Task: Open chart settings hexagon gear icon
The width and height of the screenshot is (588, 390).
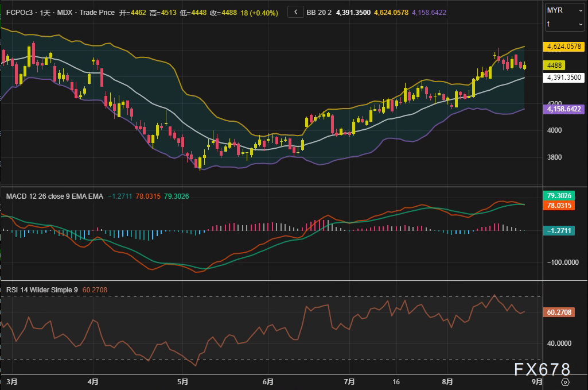Action: tap(565, 382)
